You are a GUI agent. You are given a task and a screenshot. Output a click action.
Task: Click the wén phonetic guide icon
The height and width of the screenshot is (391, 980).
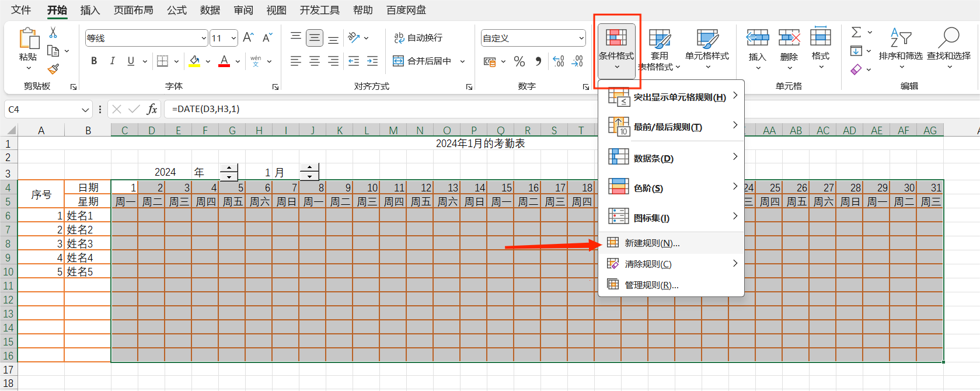coord(256,61)
